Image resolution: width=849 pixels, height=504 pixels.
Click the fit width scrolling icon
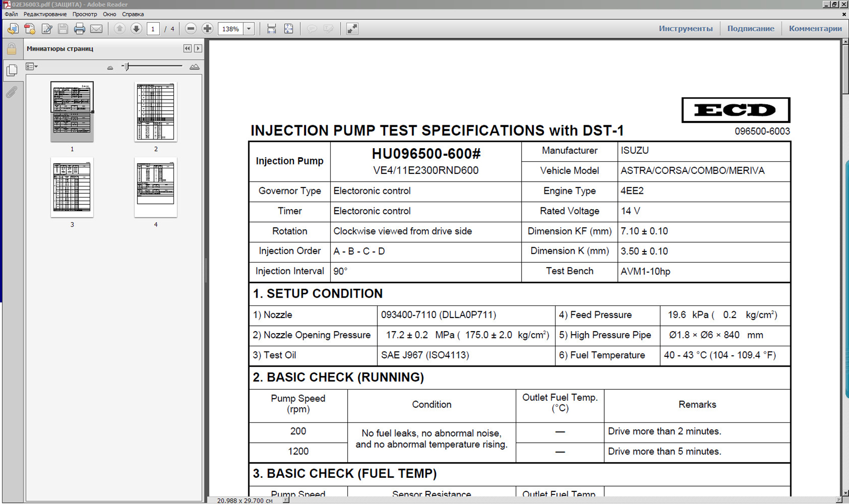pyautogui.click(x=272, y=29)
